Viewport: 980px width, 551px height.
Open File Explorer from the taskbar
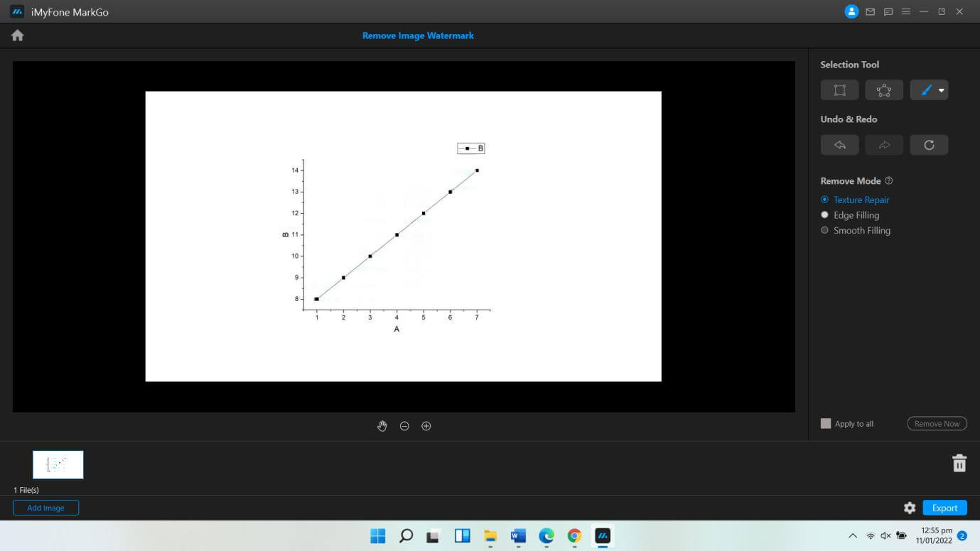pyautogui.click(x=490, y=535)
